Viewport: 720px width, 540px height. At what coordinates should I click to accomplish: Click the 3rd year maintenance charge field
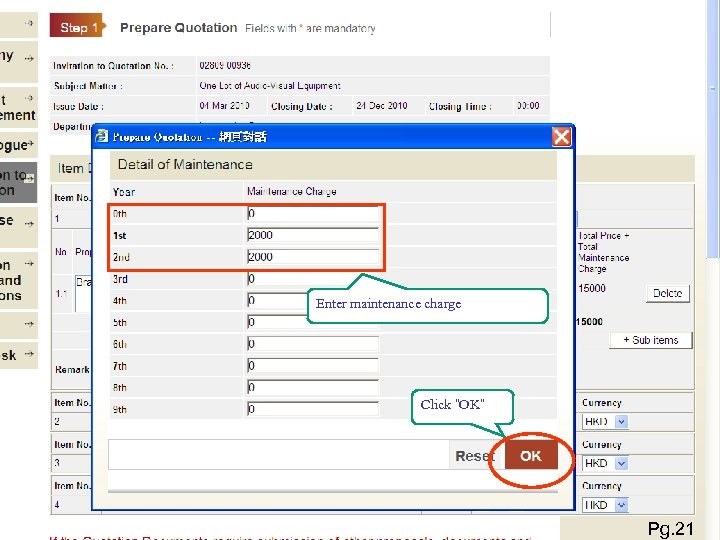[x=313, y=279]
